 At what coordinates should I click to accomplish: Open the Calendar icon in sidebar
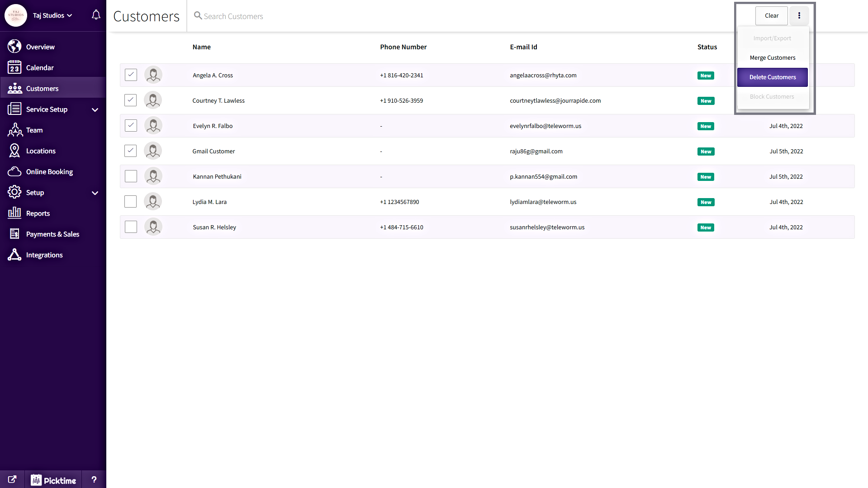click(x=14, y=67)
